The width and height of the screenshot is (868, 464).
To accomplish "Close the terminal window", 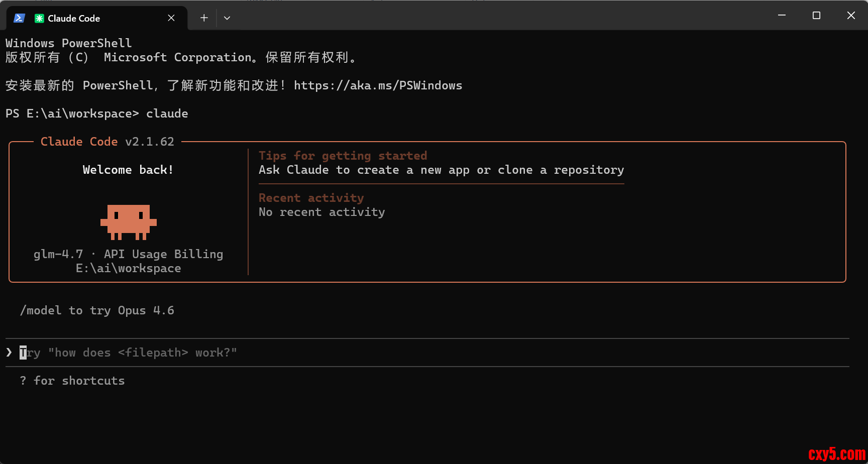I will [x=851, y=16].
